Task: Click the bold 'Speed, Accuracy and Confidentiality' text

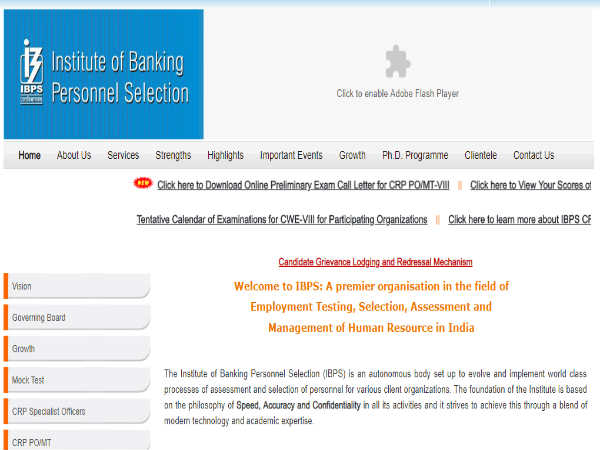Action: 298,405
